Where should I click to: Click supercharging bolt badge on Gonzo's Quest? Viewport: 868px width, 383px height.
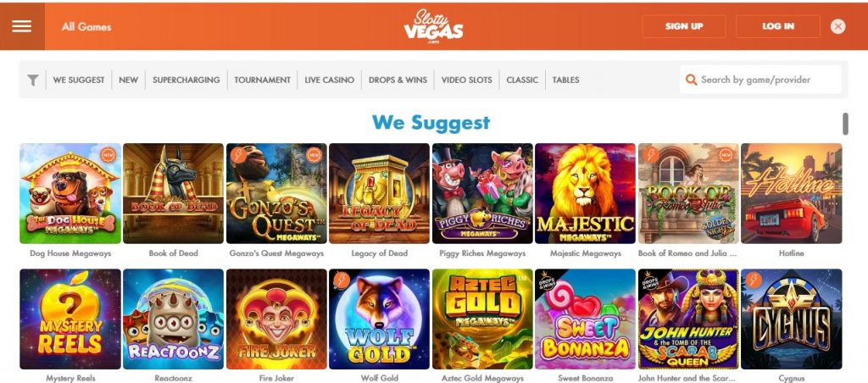click(x=239, y=155)
